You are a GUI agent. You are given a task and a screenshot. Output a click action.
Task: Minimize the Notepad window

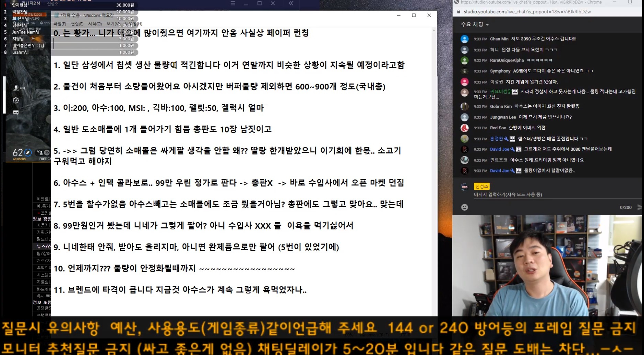(x=399, y=15)
